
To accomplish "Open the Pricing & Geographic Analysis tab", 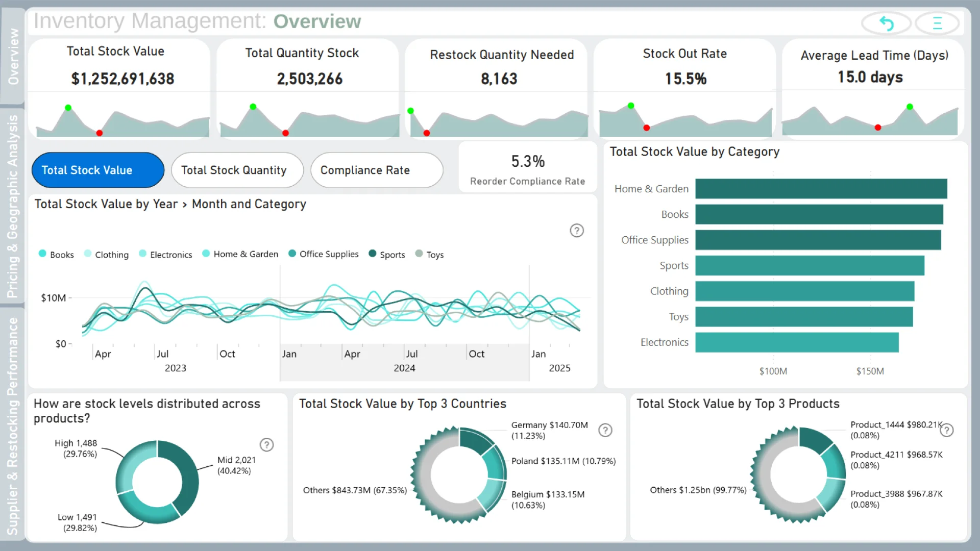I will point(12,206).
